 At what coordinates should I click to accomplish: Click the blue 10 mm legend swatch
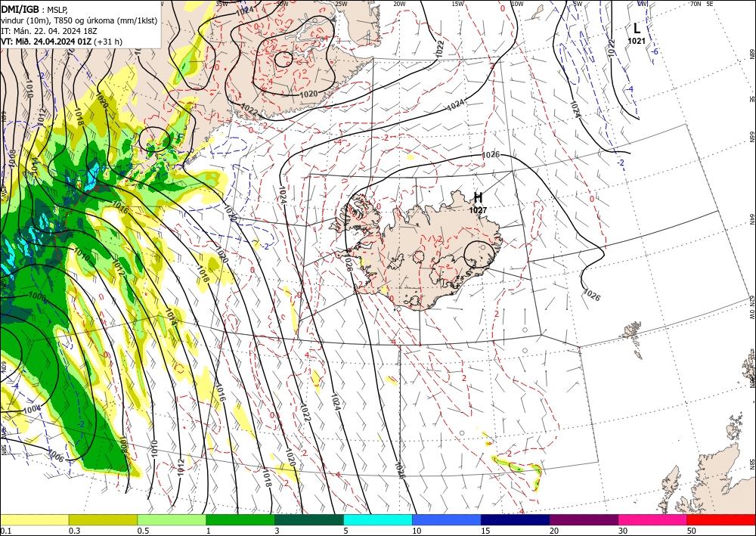[x=447, y=519]
